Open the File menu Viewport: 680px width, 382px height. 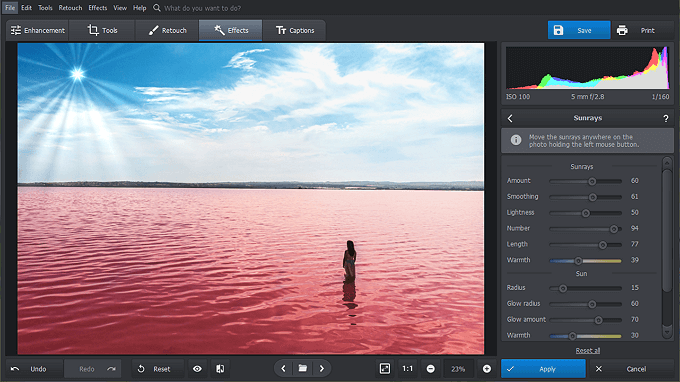(x=10, y=8)
